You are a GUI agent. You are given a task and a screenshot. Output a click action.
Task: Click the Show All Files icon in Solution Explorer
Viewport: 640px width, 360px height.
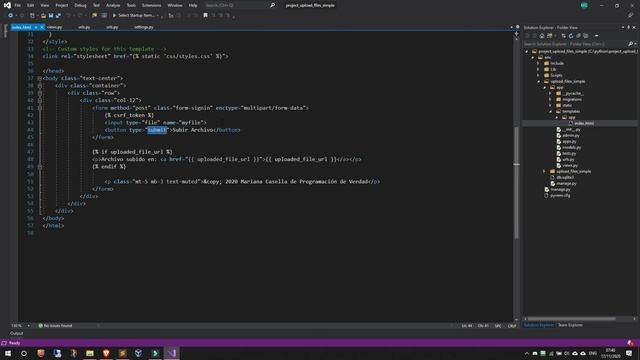586,36
